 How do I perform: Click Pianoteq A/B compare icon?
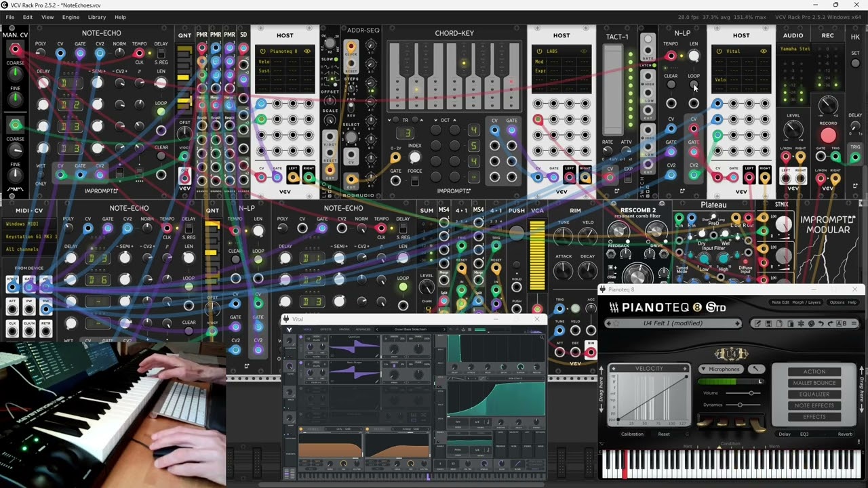click(x=842, y=323)
